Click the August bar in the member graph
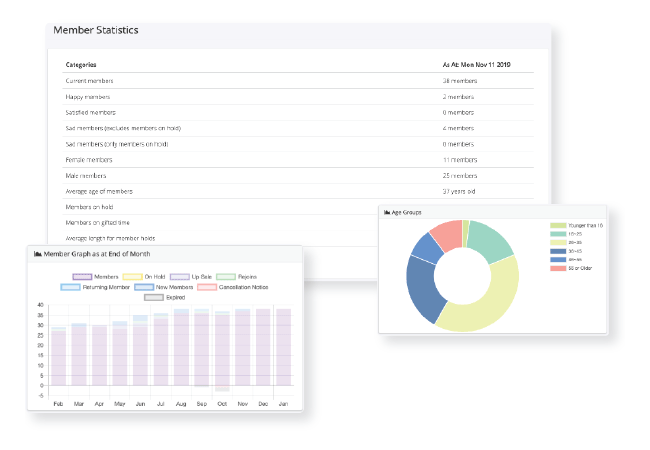The width and height of the screenshot is (650, 450). pos(181,348)
